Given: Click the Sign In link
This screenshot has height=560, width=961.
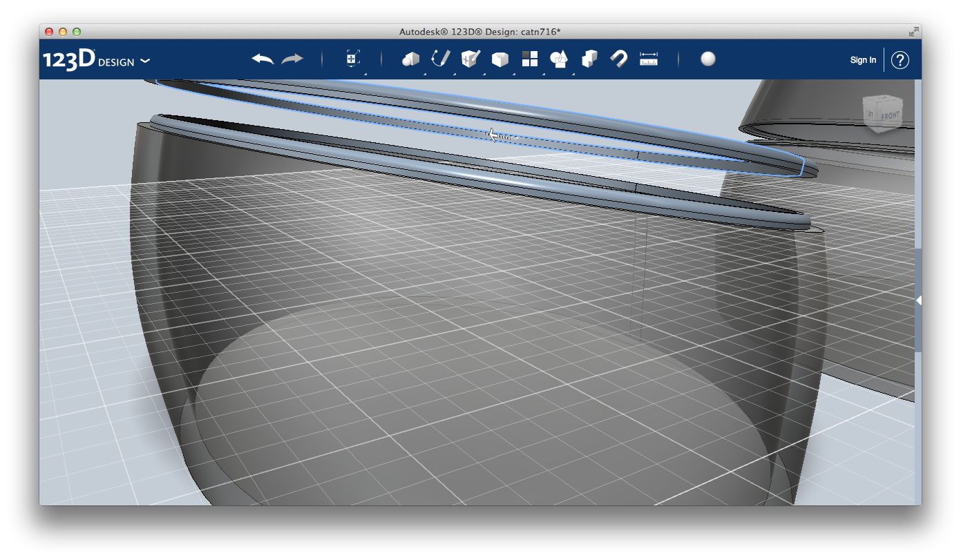Looking at the screenshot, I should 863,60.
